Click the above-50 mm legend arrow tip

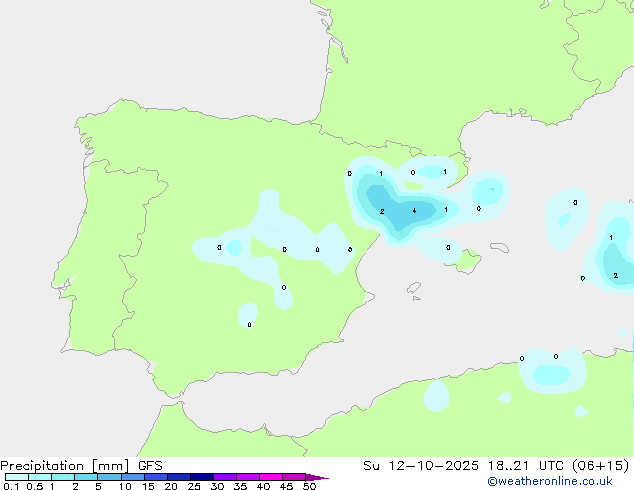click(x=317, y=477)
